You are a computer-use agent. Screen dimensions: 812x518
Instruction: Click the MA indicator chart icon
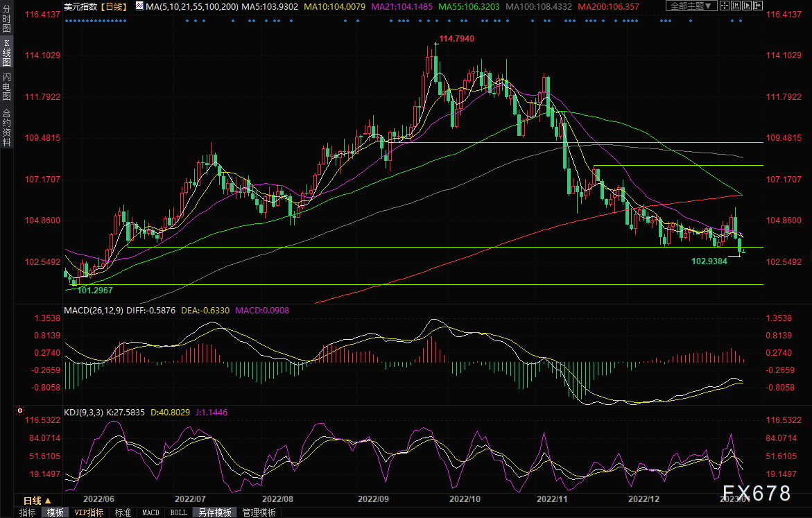coord(140,6)
